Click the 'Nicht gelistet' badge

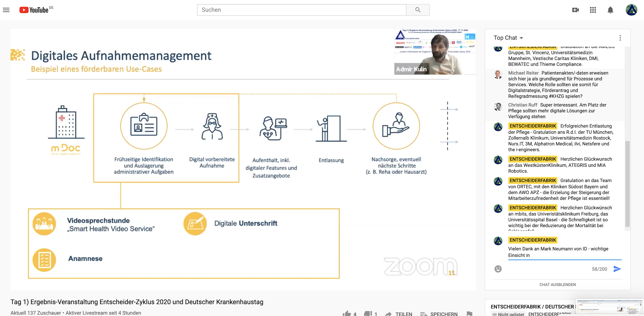508,314
